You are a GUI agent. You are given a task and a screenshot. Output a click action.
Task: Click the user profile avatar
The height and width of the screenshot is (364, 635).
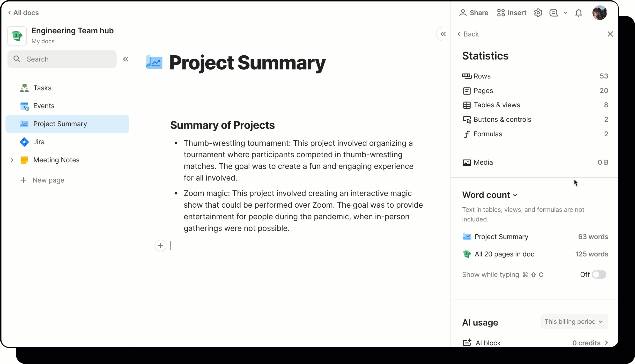tap(599, 13)
